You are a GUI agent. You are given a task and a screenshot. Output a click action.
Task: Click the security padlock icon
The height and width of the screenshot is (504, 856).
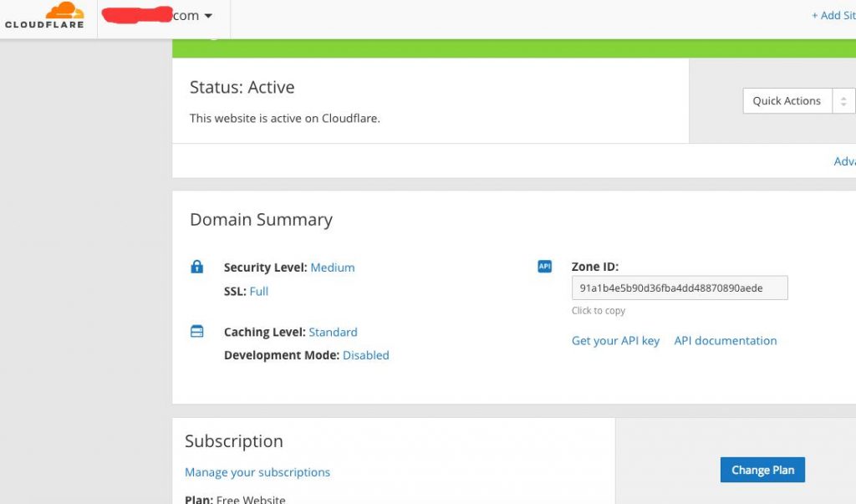196,267
